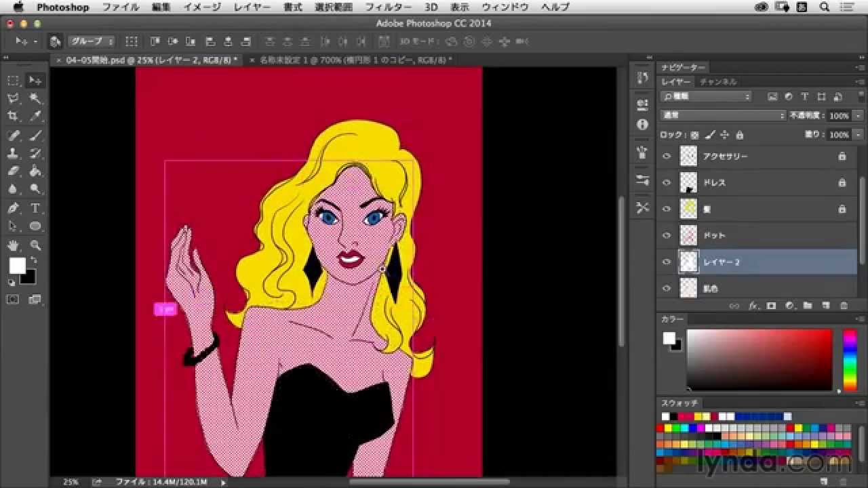Create a new layer group
Image resolution: width=868 pixels, height=488 pixels.
[x=808, y=306]
